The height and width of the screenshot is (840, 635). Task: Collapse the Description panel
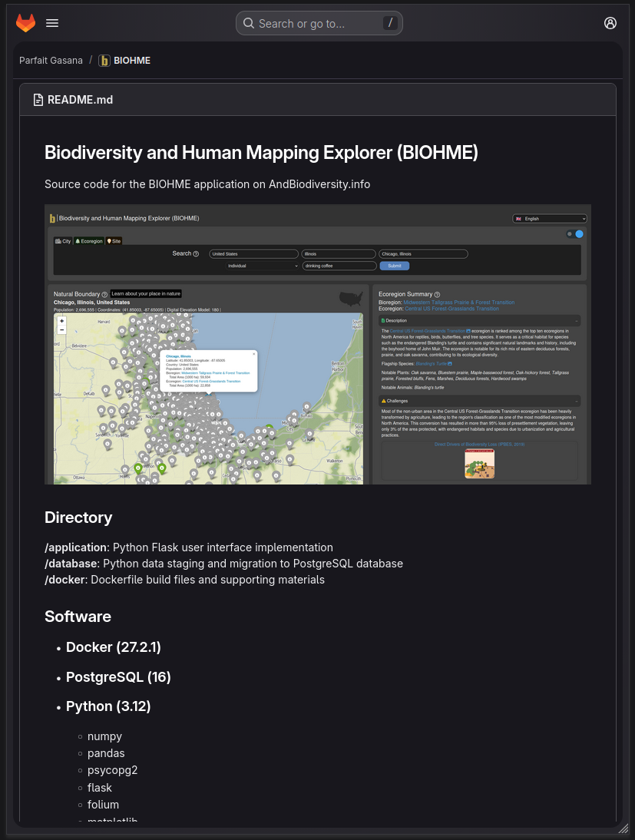[576, 320]
